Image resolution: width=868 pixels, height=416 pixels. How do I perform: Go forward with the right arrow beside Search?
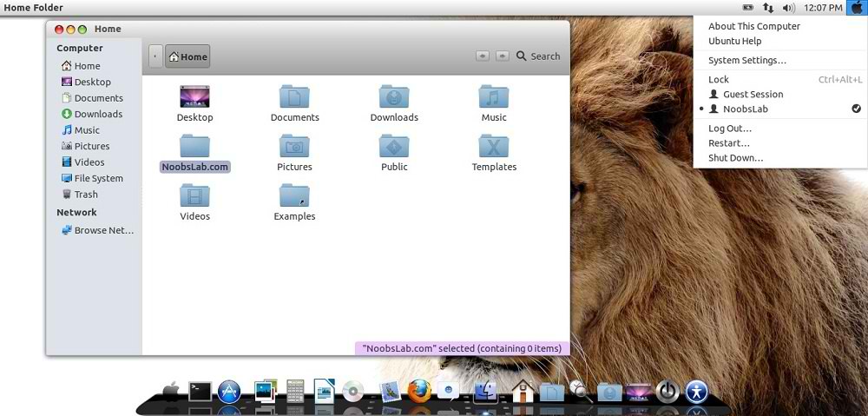502,56
